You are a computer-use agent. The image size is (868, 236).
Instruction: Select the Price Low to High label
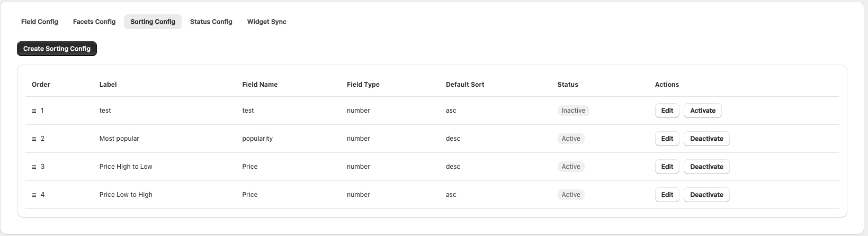pos(126,195)
